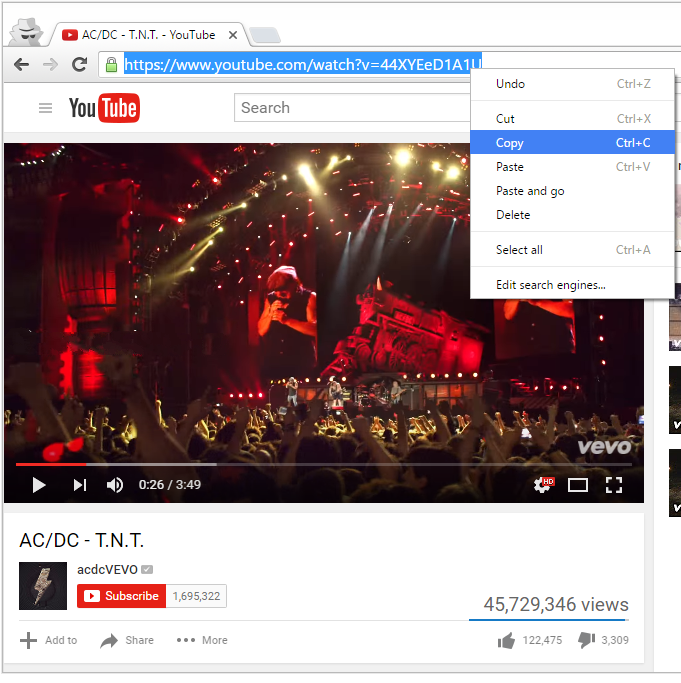Click the 3,309 dislikes number
This screenshot has height=683, width=681.
(x=615, y=640)
